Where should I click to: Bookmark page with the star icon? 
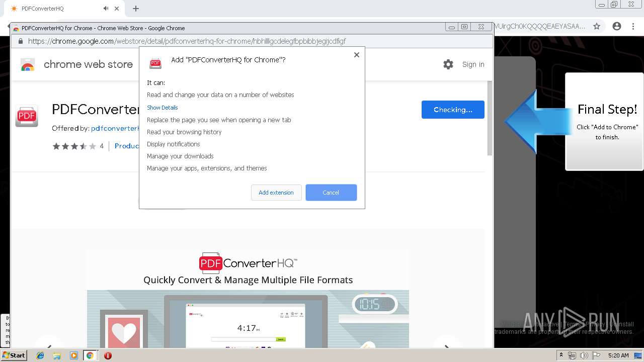(x=597, y=26)
